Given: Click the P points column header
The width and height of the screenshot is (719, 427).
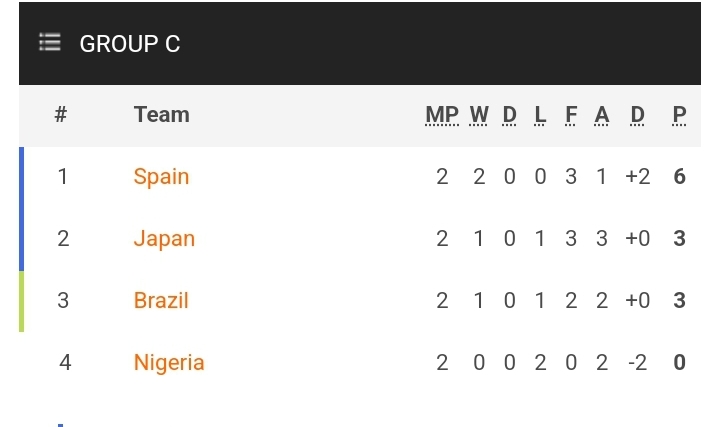Looking at the screenshot, I should pyautogui.click(x=680, y=115).
